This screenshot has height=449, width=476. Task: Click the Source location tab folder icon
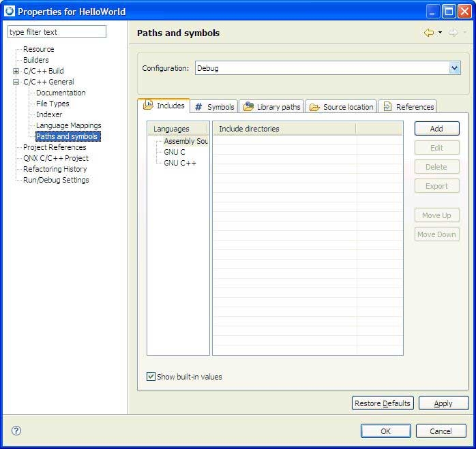click(x=314, y=107)
